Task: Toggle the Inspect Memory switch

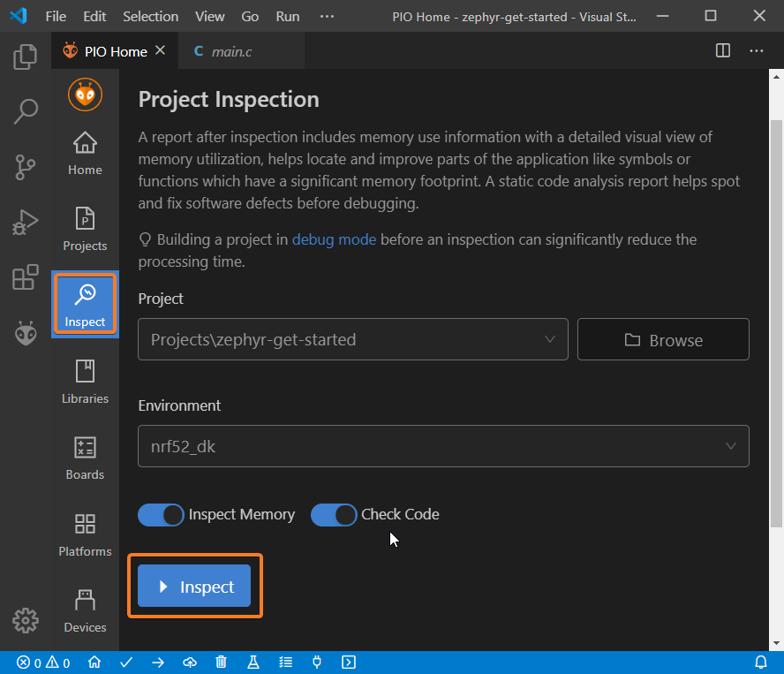Action: tap(161, 515)
